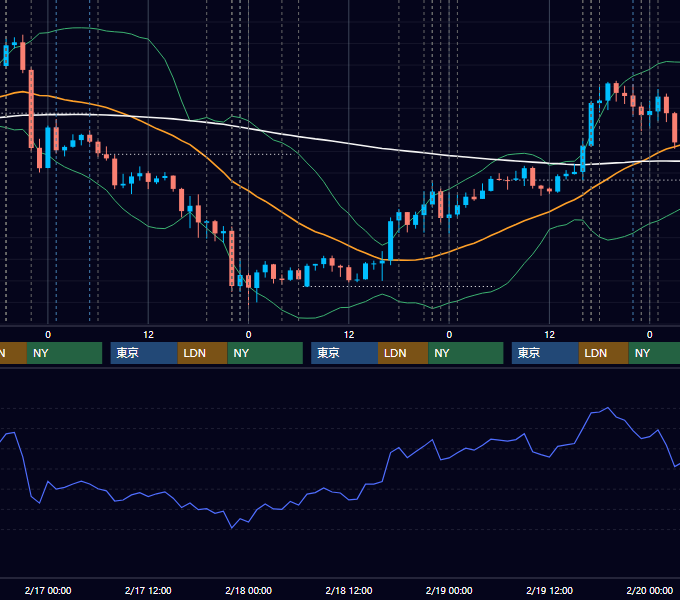Select the LDN session block on 2/18
Viewport: 680px width, 600px height.
(x=403, y=353)
